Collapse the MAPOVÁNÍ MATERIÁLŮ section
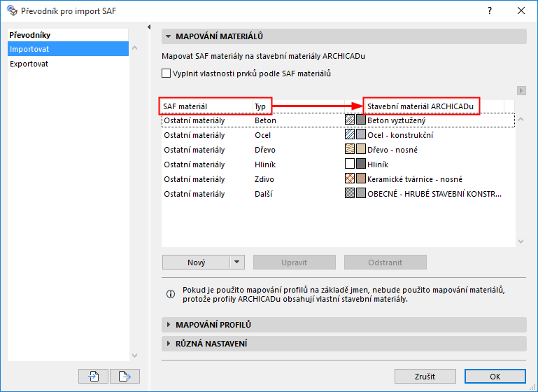Screen dimensions: 538x392 point(168,36)
